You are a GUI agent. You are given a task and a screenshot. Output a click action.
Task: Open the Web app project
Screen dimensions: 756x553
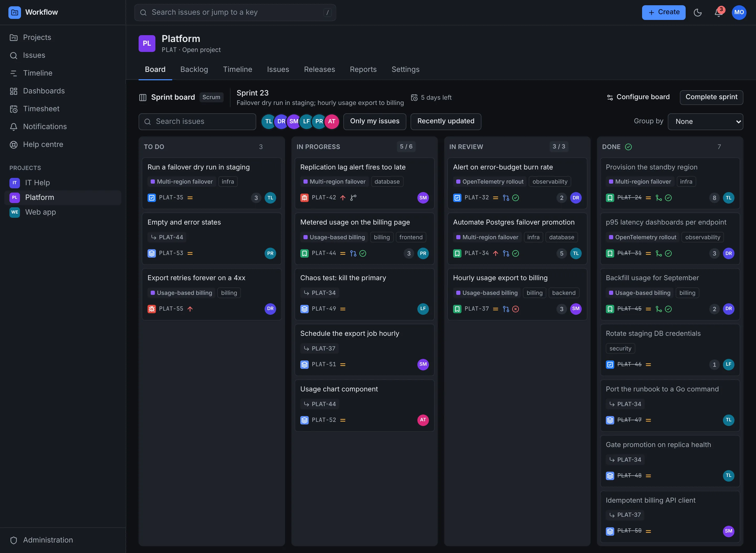click(63, 212)
